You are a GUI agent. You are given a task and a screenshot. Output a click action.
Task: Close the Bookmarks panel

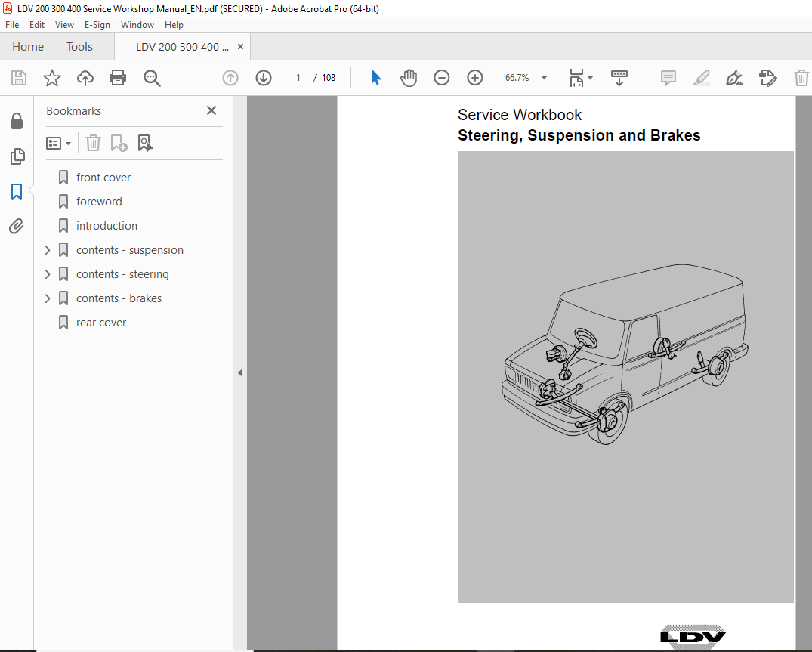point(211,110)
